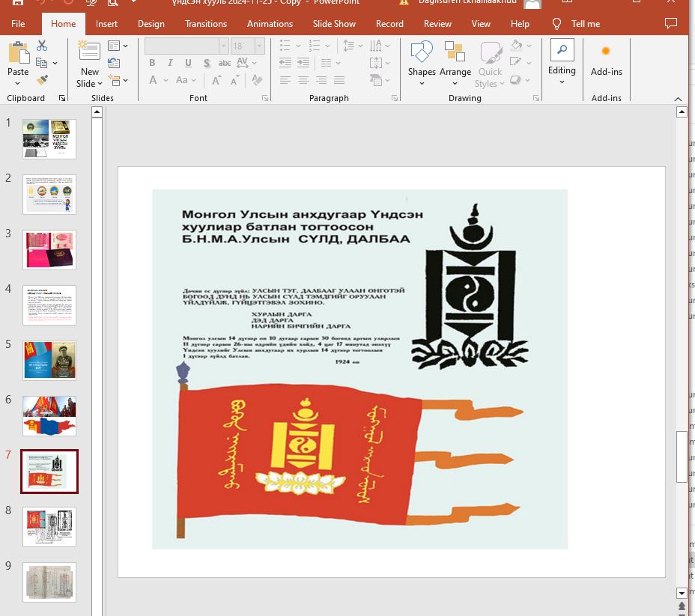
Task: Click the Tell me lightbulb icon
Action: click(556, 24)
